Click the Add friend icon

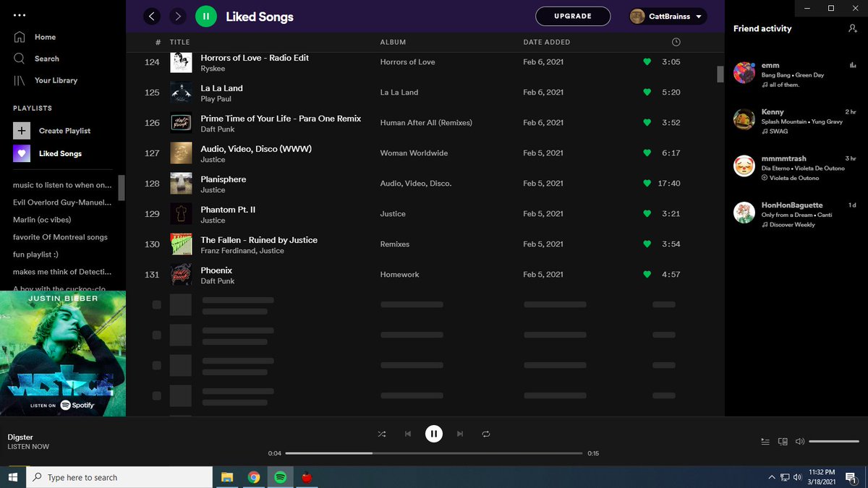853,28
